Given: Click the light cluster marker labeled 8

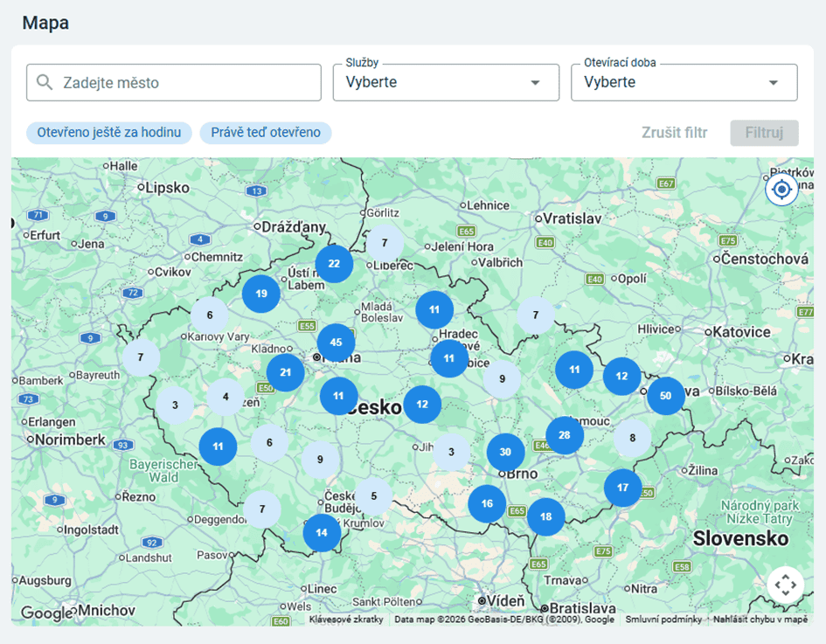Looking at the screenshot, I should tap(633, 438).
